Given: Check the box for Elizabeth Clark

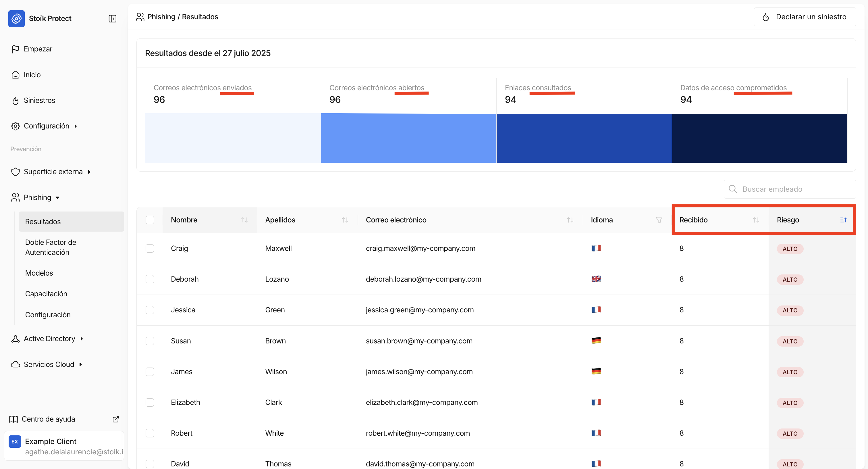Looking at the screenshot, I should pyautogui.click(x=150, y=402).
